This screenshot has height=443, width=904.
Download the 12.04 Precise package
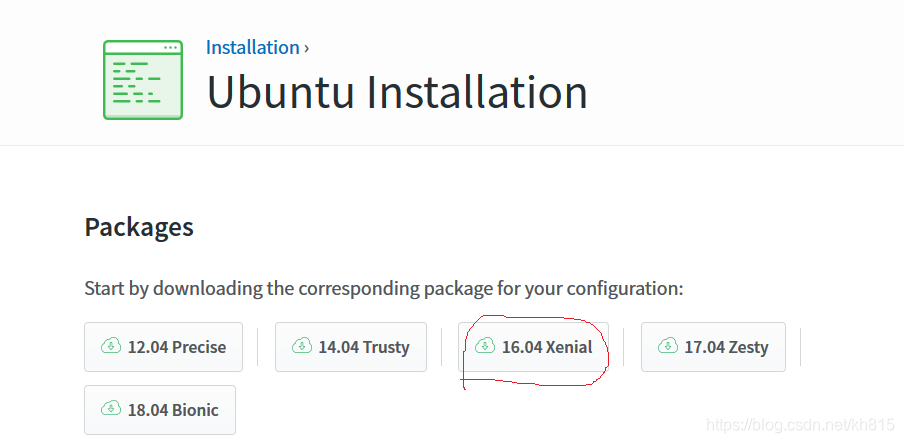point(163,347)
